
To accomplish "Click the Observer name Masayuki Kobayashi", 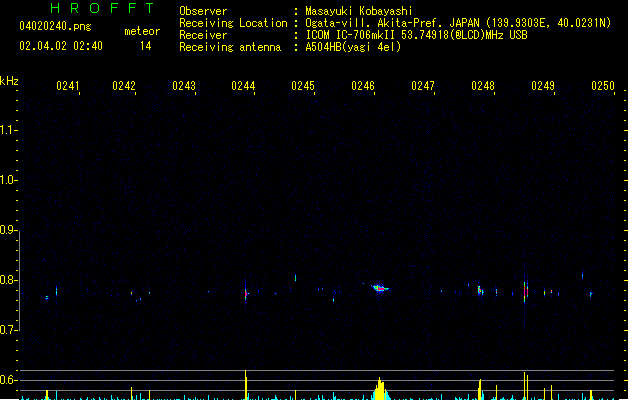I will coord(359,11).
